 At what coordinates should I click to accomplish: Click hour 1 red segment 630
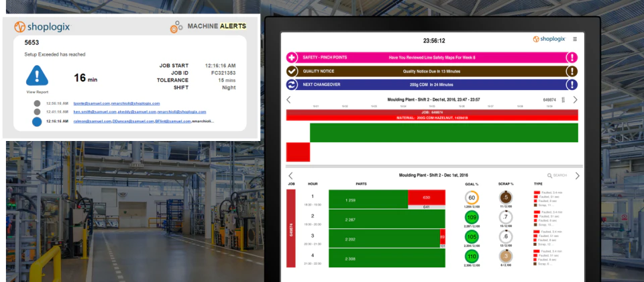click(427, 197)
